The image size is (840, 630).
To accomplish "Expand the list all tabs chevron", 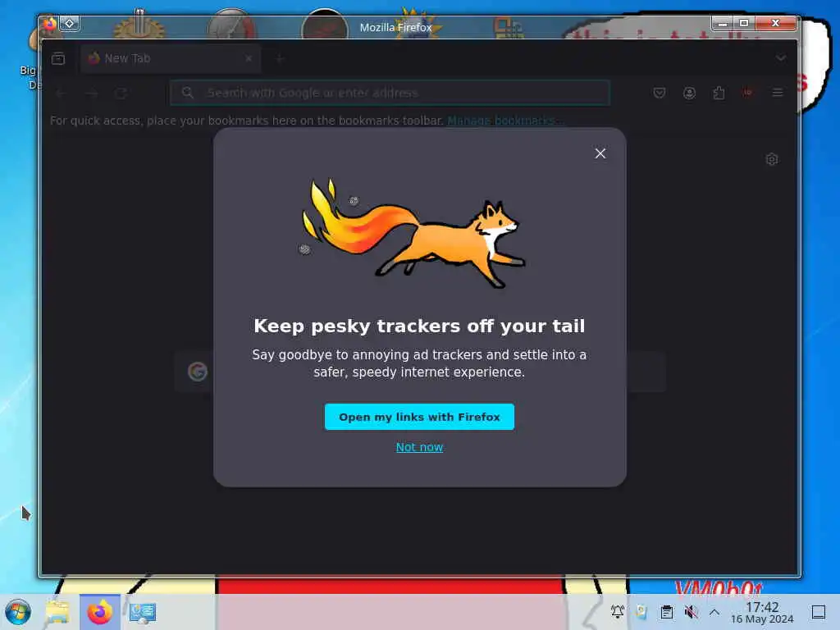I will tap(781, 58).
